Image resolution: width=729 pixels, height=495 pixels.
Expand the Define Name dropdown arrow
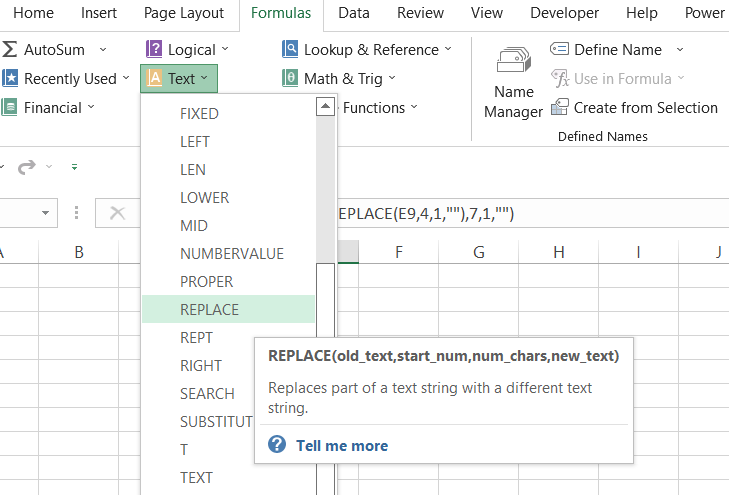coord(680,49)
